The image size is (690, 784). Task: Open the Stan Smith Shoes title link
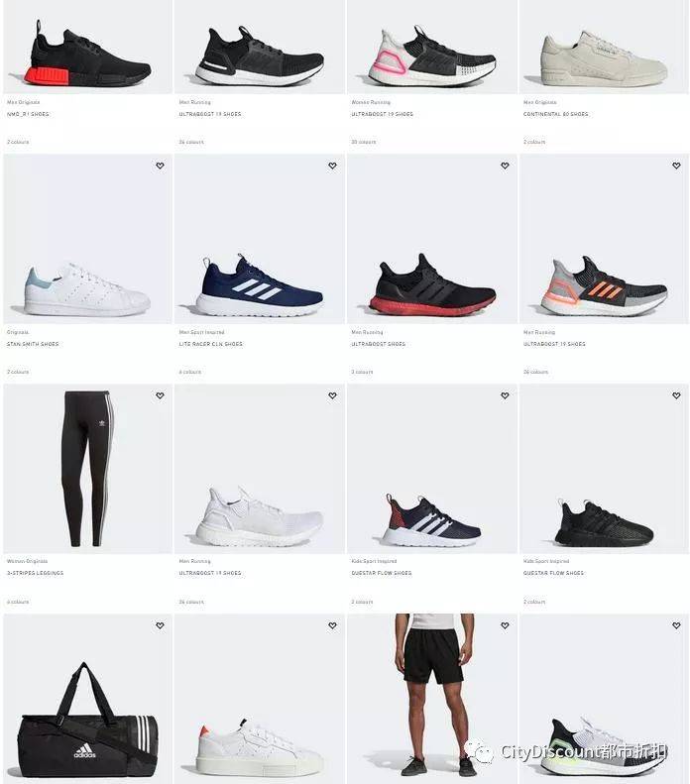33,344
